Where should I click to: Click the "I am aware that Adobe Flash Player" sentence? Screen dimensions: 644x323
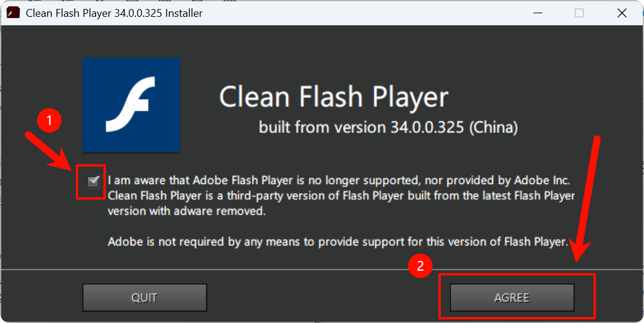339,180
